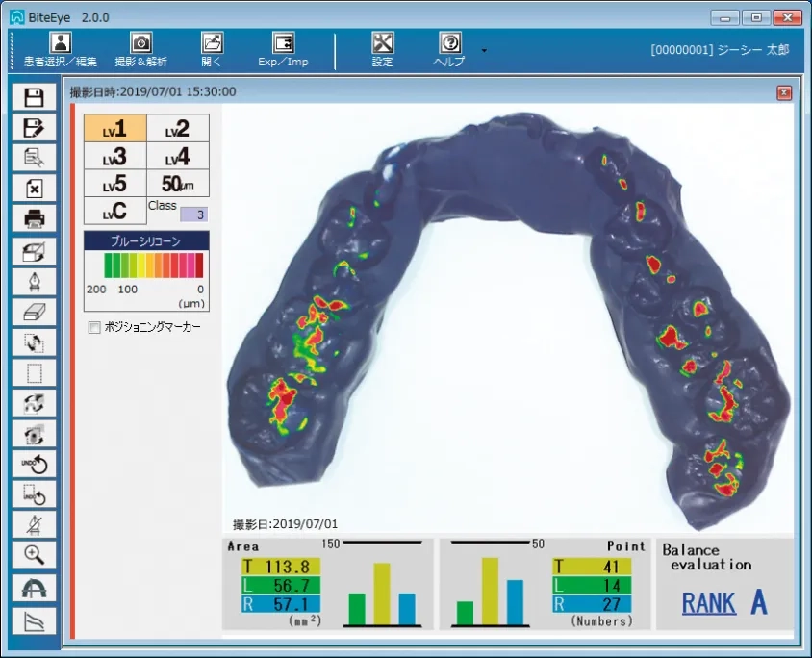Screen dimensions: 812x658
Task: Switch to LVC level button
Action: coord(114,211)
